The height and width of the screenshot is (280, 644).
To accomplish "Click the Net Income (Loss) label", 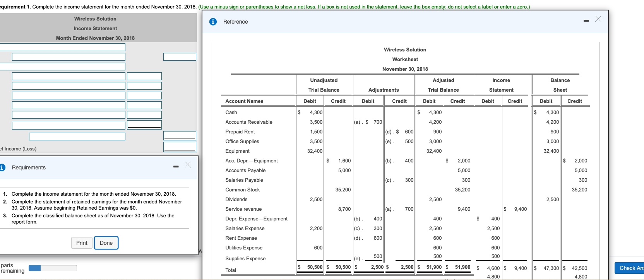I will 18,149.
